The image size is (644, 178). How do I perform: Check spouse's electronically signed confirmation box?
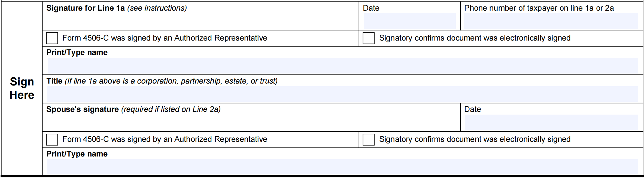pos(369,139)
